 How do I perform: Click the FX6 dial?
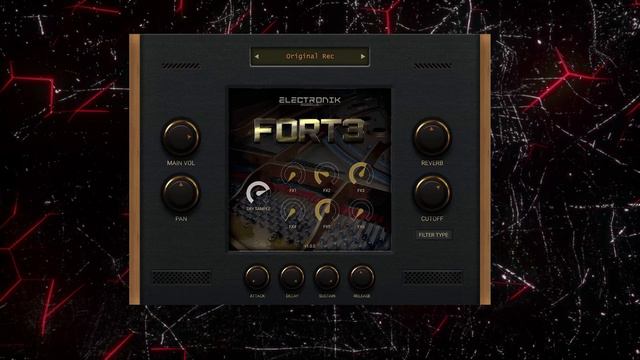click(361, 211)
